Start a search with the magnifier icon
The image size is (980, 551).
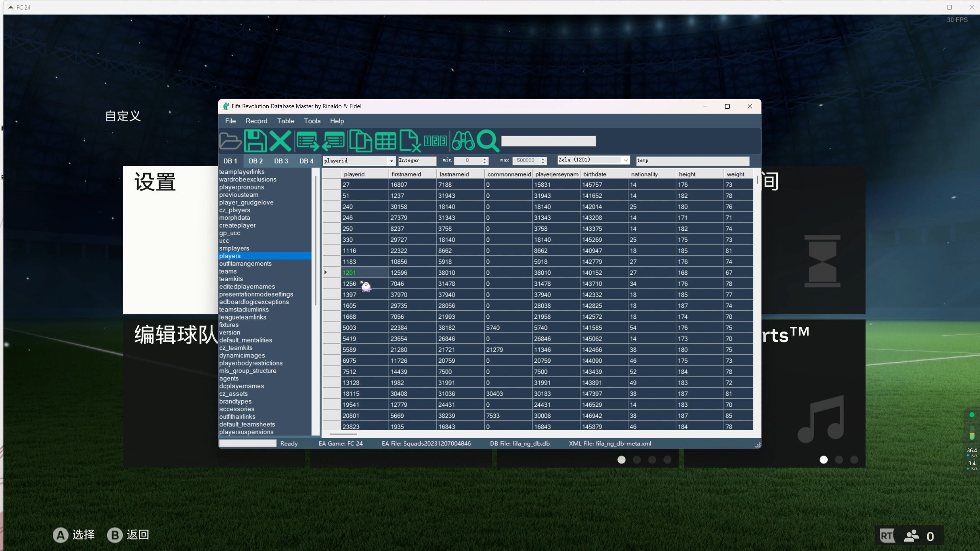coord(488,141)
